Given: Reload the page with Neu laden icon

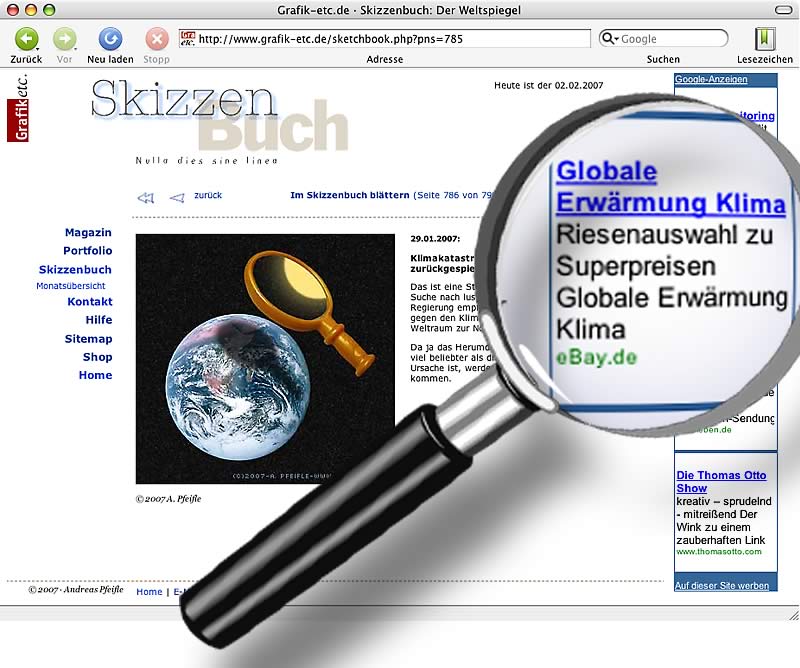Looking at the screenshot, I should click(110, 39).
